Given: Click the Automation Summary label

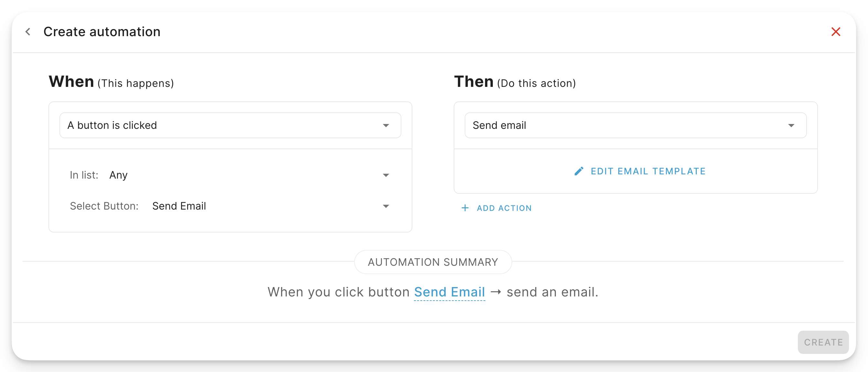Looking at the screenshot, I should click(433, 262).
